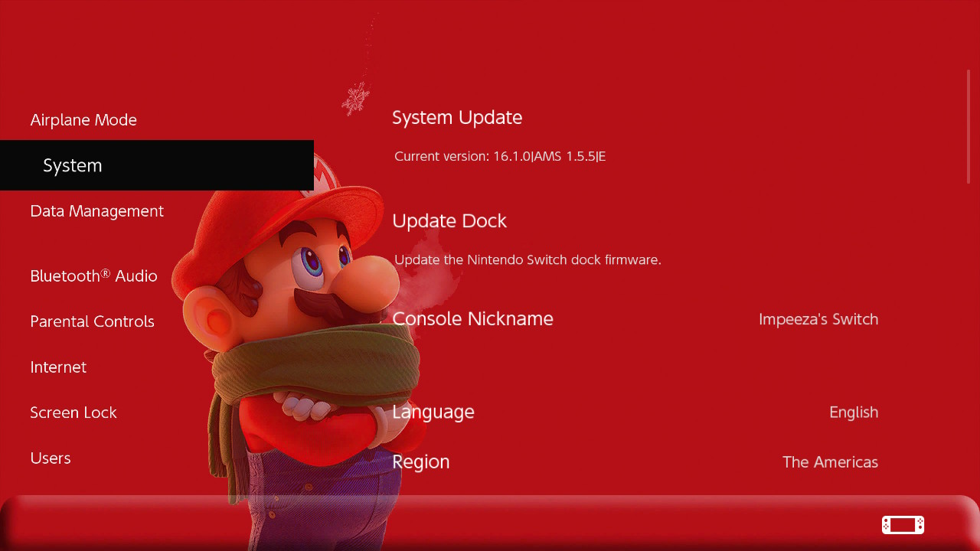Viewport: 980px width, 551px height.
Task: Select Internet in the sidebar
Action: point(58,367)
